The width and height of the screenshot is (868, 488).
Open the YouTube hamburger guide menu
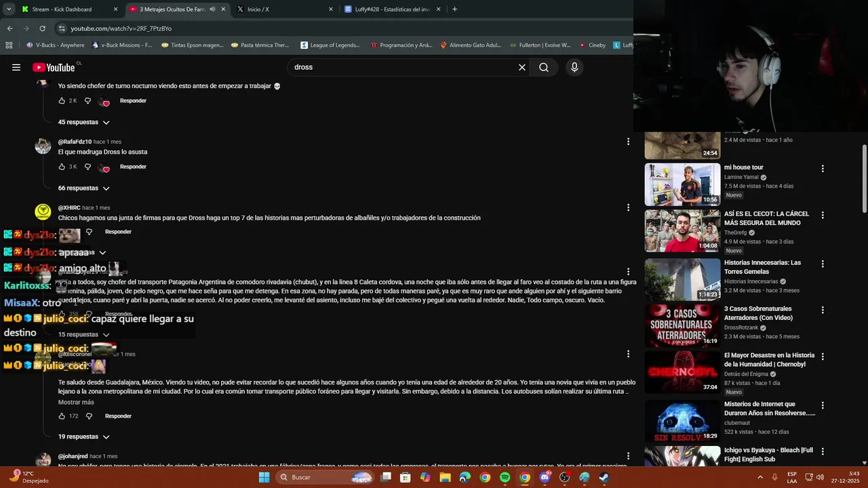pyautogui.click(x=16, y=67)
